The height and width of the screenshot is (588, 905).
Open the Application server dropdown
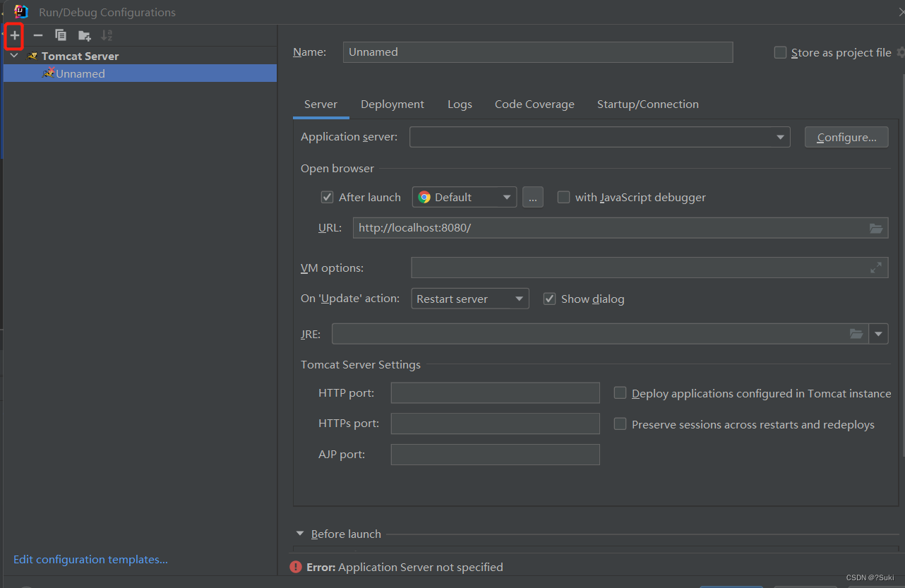tap(600, 137)
